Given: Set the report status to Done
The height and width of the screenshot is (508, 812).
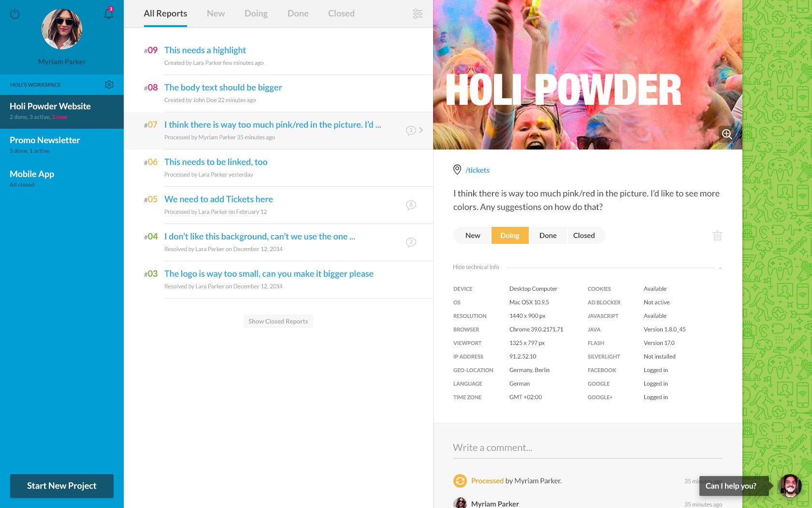Looking at the screenshot, I should click(548, 235).
